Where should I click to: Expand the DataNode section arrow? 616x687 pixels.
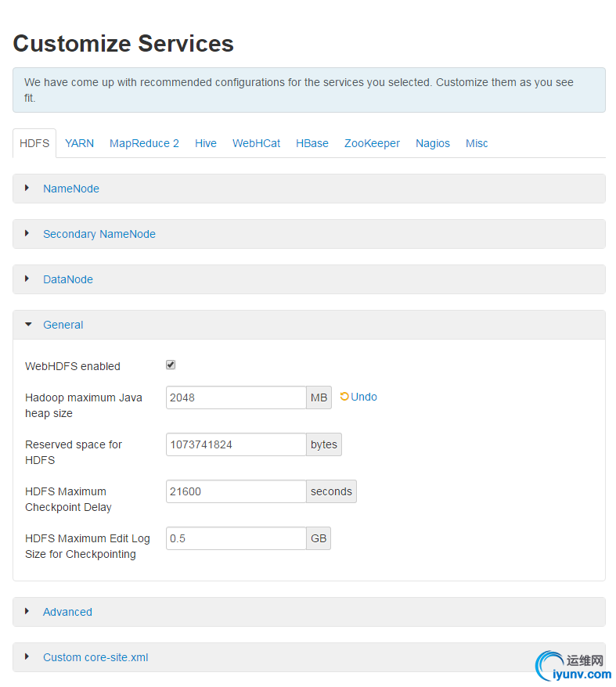pos(27,279)
